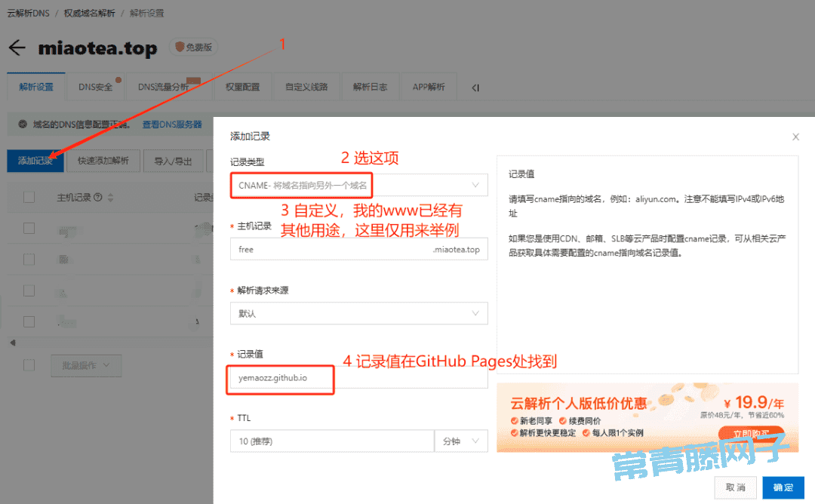Go to 云解析DNS in the breadcrumb
This screenshot has width=815, height=504.
point(29,13)
